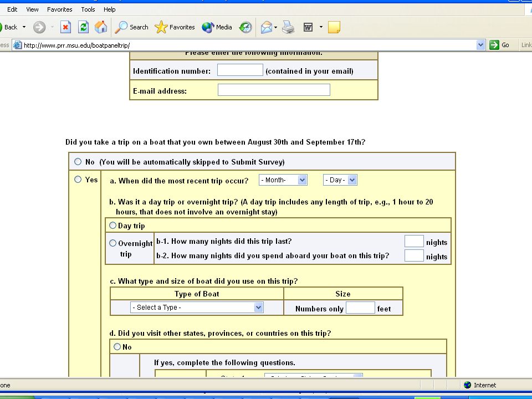
Task: Click the Identification number input field
Action: [x=240, y=70]
